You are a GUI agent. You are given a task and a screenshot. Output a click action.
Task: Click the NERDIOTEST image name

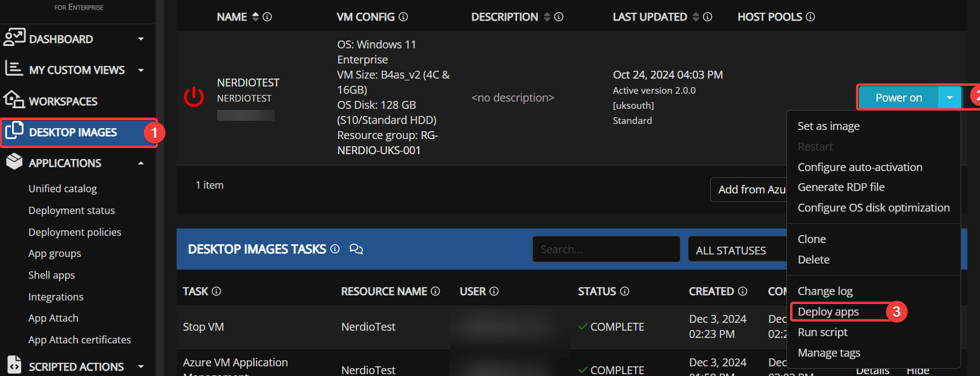(x=248, y=82)
